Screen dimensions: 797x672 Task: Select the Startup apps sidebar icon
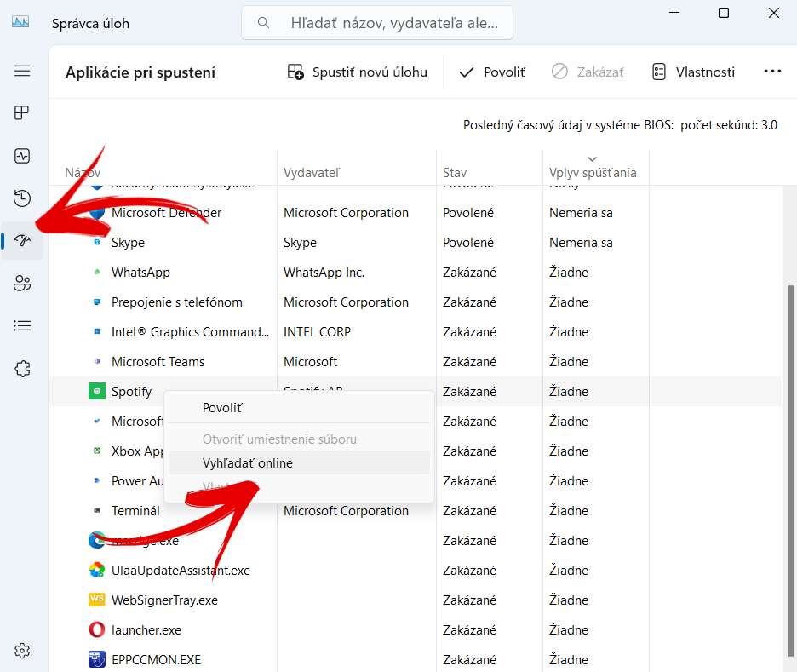[x=22, y=240]
